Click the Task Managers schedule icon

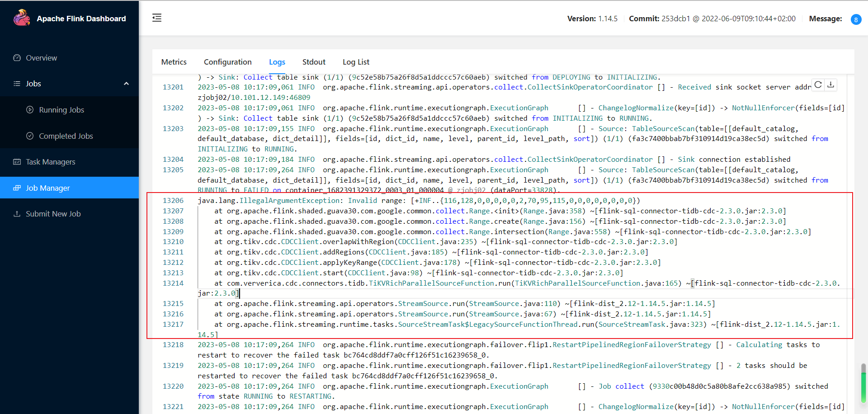[17, 162]
